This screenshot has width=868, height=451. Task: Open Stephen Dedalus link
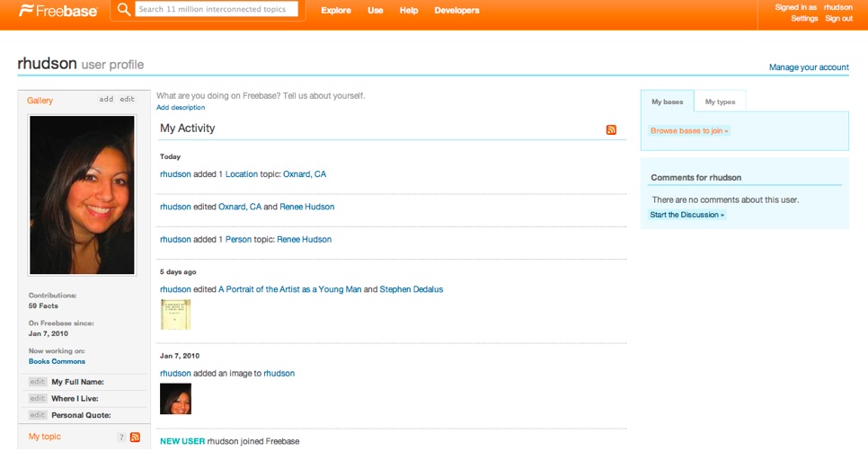coord(412,289)
